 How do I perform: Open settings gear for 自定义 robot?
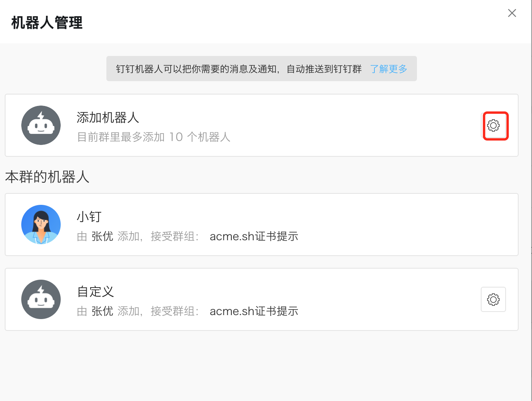pyautogui.click(x=493, y=299)
